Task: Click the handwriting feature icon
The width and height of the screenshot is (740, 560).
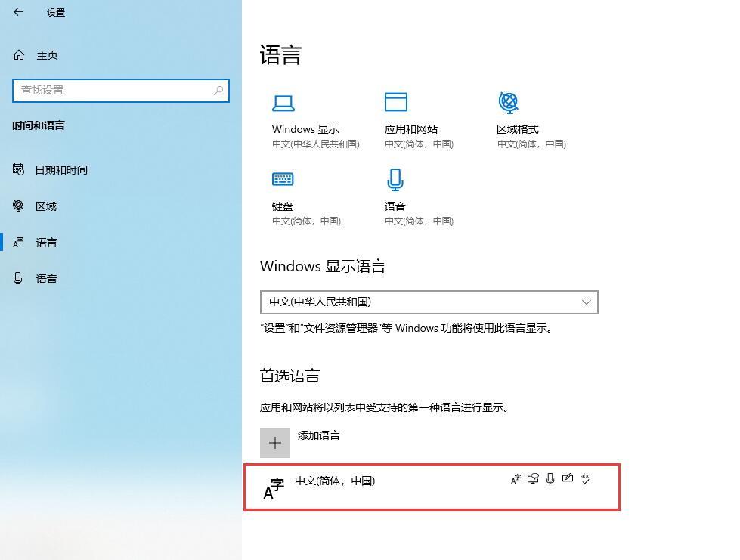Action: 568,478
